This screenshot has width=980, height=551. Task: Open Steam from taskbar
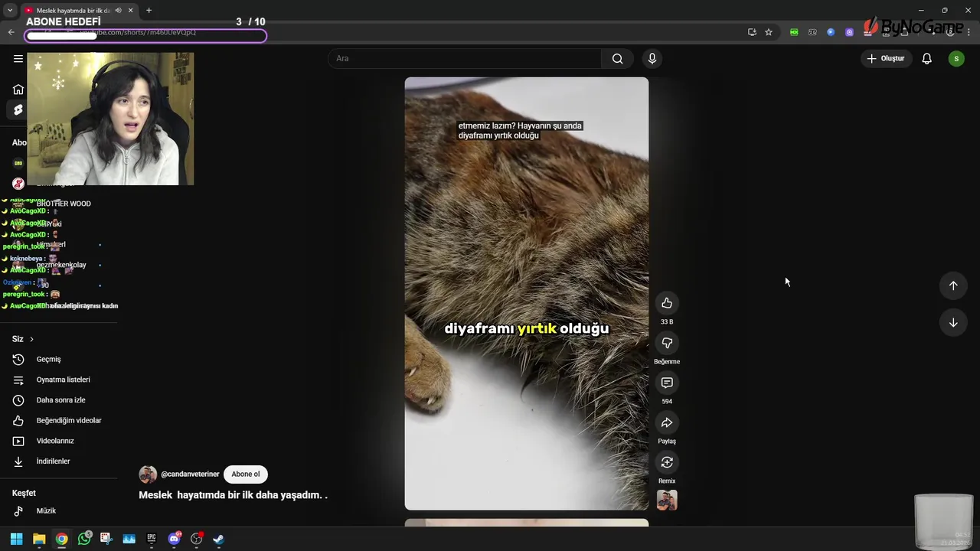pyautogui.click(x=218, y=539)
